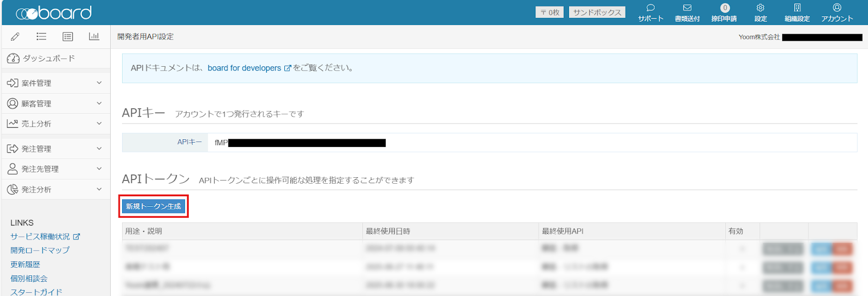
Task: Click the 売上分析 chart icon
Action: point(12,124)
